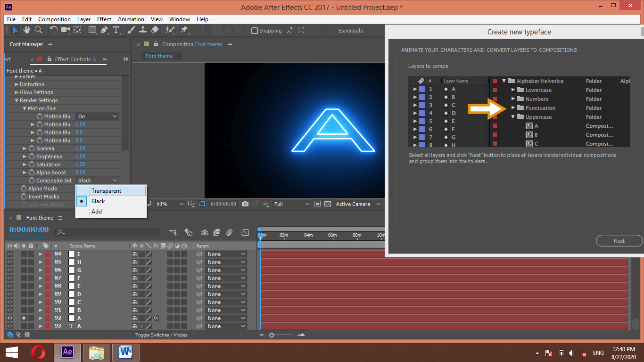The height and width of the screenshot is (362, 644).
Task: Select the Zoom magnifier tool
Action: [39, 30]
